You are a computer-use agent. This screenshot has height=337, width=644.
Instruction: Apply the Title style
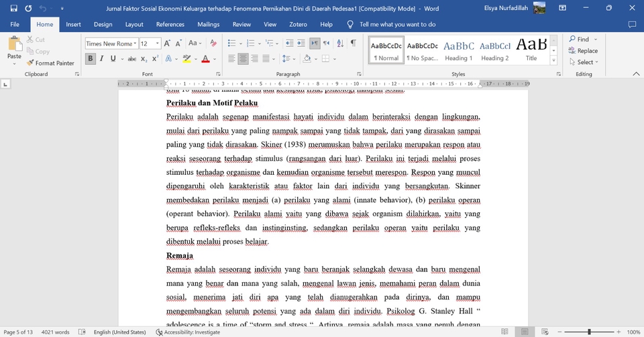pyautogui.click(x=531, y=50)
